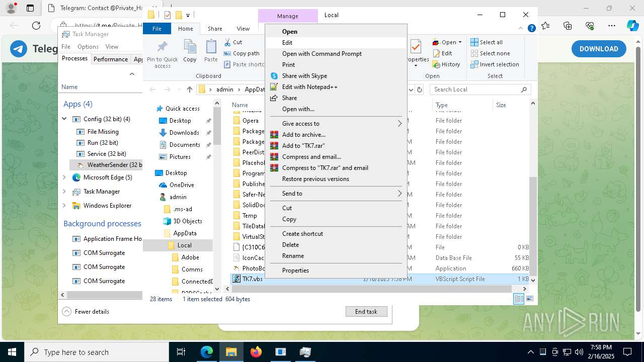The image size is (644, 362).
Task: Click the Up one level arrow
Action: [x=189, y=89]
